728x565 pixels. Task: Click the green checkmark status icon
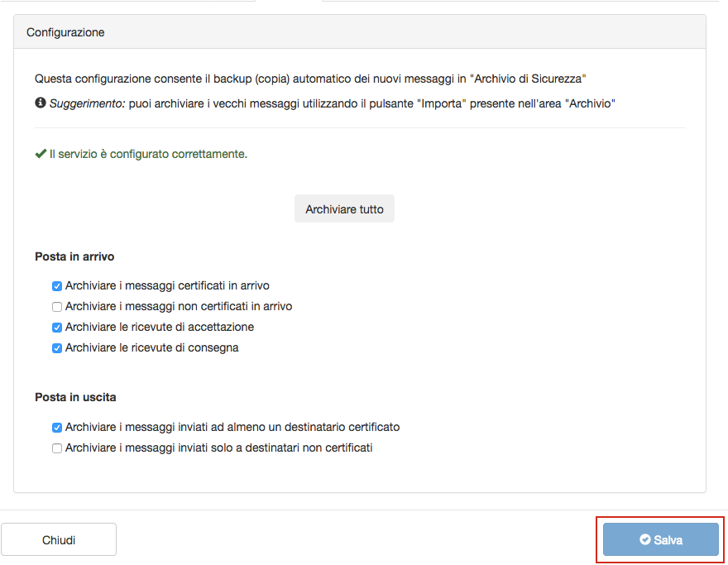point(41,154)
